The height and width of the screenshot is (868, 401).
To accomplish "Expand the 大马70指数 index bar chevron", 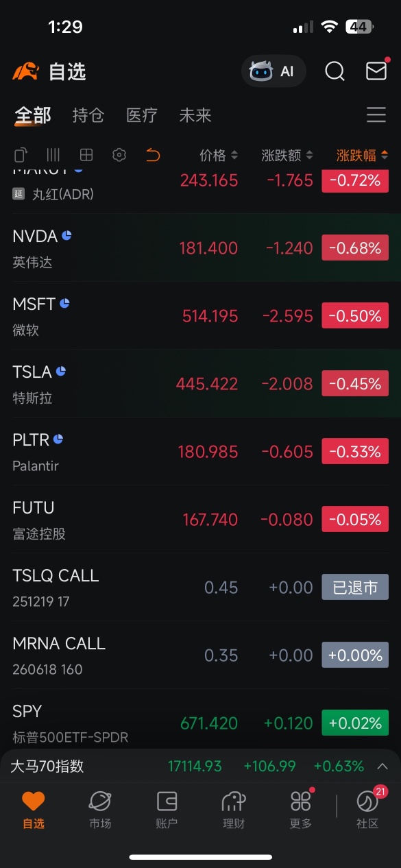I will (x=382, y=767).
